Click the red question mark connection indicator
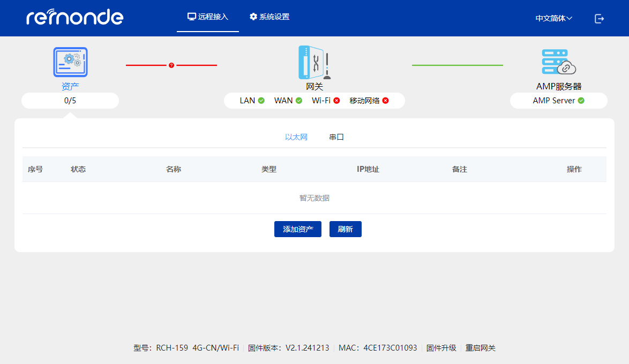Image resolution: width=629 pixels, height=364 pixels. pos(171,65)
